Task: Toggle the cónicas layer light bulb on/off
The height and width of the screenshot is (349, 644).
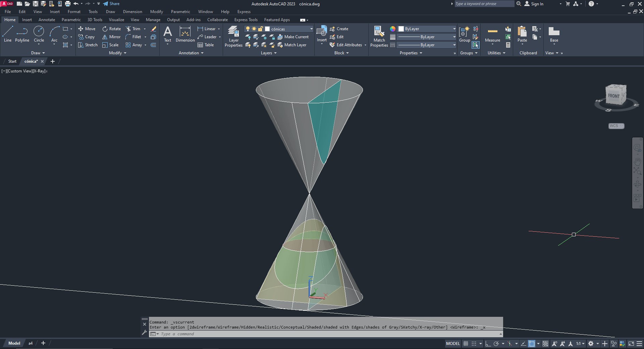Action: click(x=248, y=29)
